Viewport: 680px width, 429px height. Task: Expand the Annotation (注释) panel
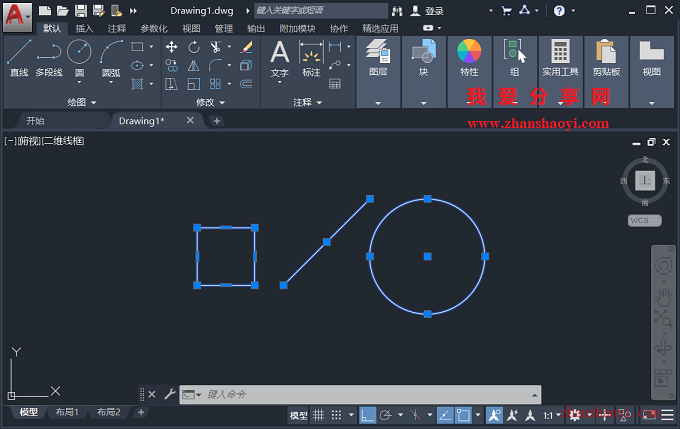click(307, 102)
